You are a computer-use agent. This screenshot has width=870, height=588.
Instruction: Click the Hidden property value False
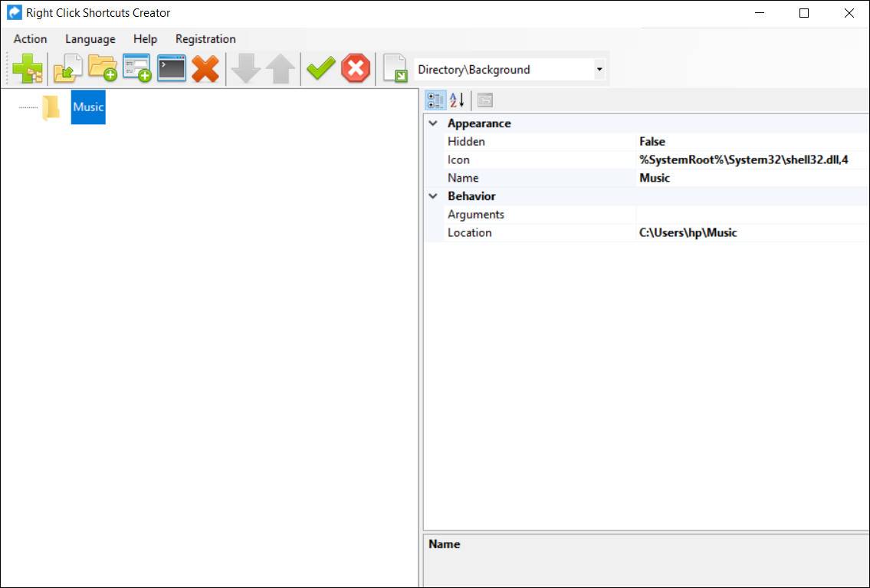[x=652, y=142]
